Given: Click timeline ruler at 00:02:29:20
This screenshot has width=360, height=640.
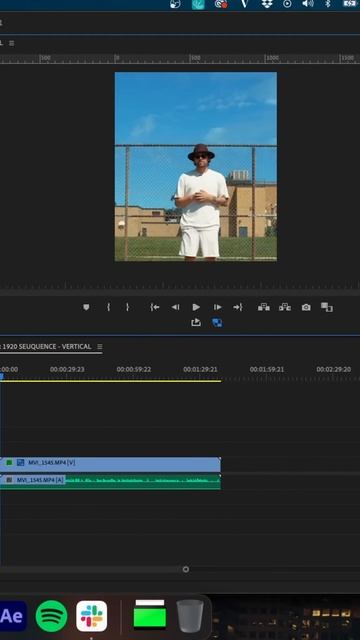Looking at the screenshot, I should [x=333, y=369].
